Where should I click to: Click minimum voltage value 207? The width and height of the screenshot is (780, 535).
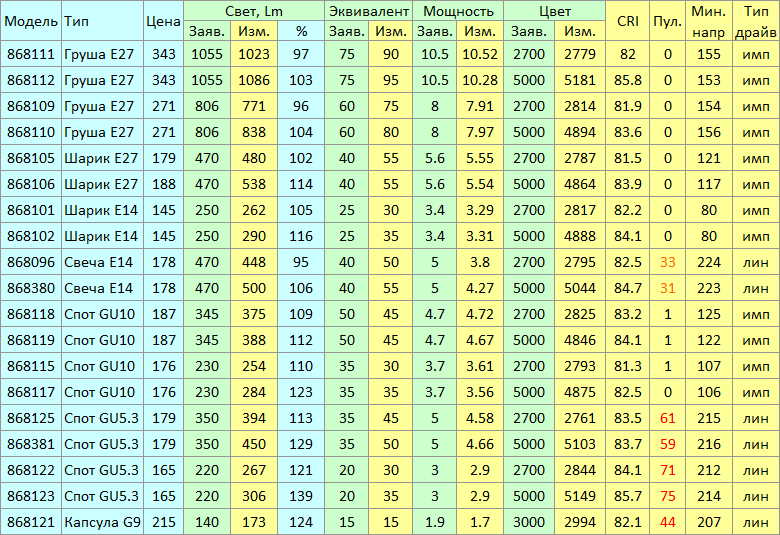[709, 522]
